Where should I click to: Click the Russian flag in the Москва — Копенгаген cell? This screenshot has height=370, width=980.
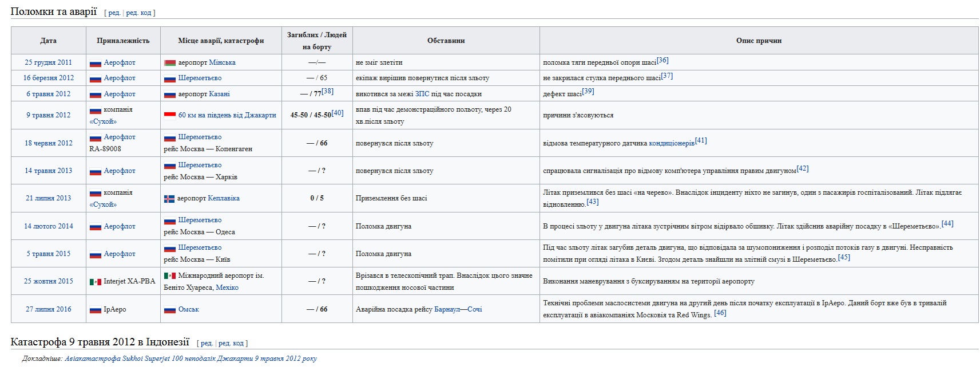170,137
